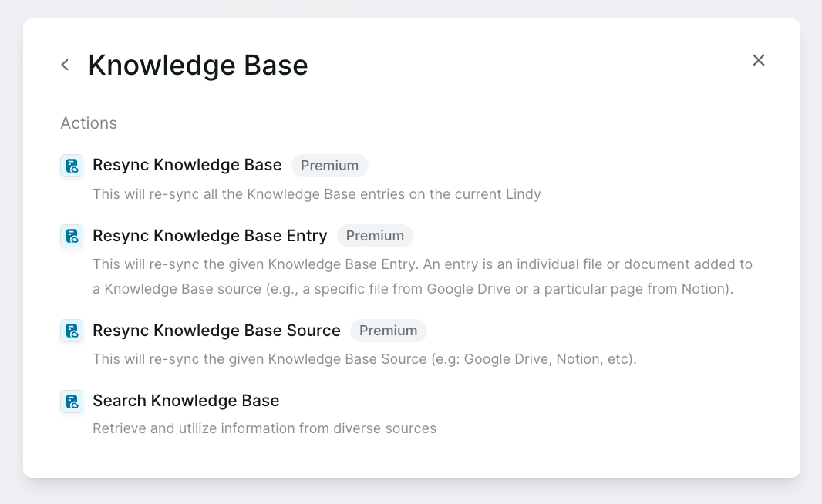Screen dimensions: 822x504
Task: Click Premium badge beside Resync Knowledge Base Source
Action: (x=388, y=331)
